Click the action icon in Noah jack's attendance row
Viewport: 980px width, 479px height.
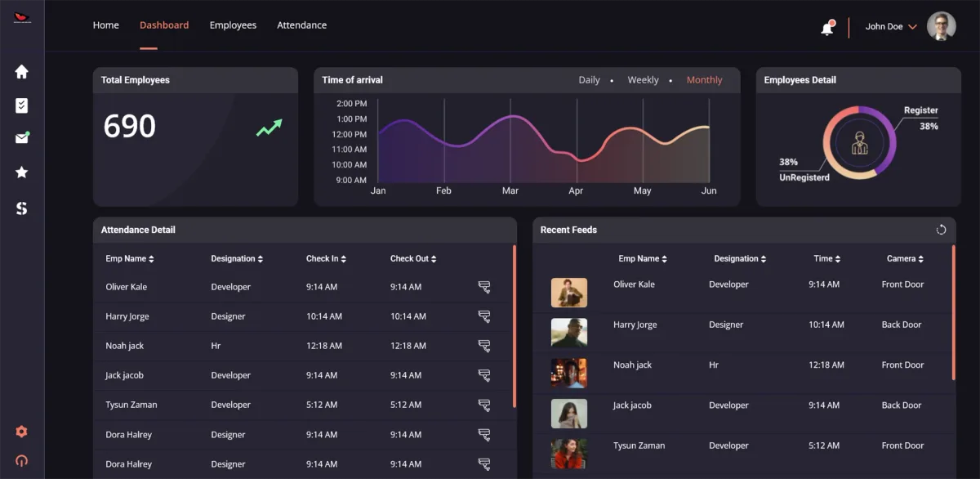click(484, 346)
